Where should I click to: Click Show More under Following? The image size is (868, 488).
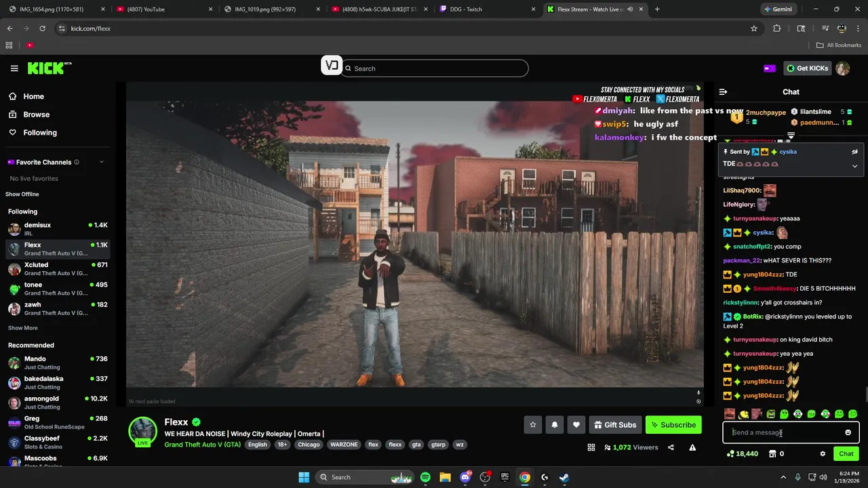click(22, 328)
